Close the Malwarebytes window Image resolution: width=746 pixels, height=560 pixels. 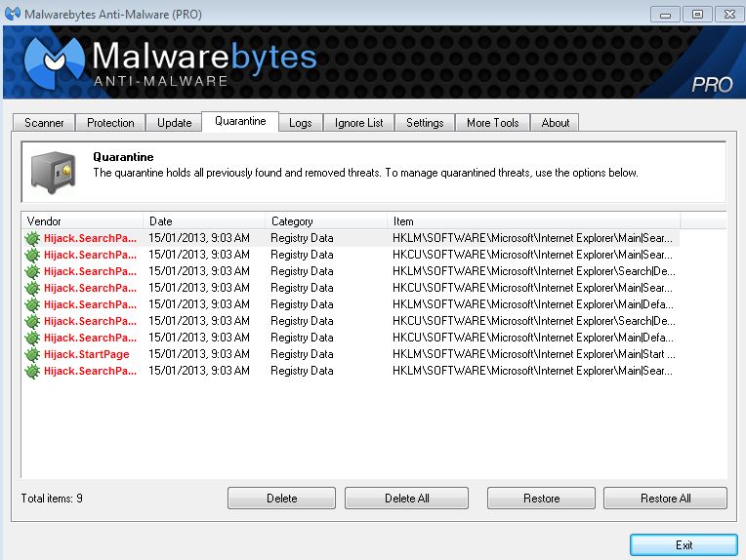(729, 15)
